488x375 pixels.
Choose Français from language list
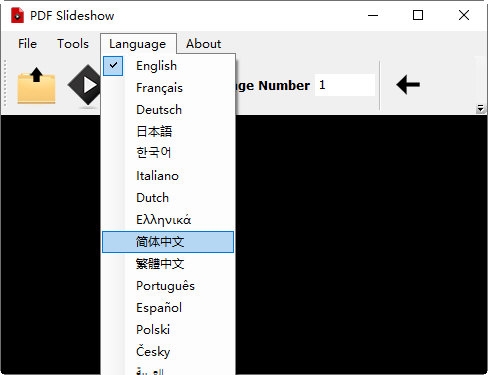(168, 88)
